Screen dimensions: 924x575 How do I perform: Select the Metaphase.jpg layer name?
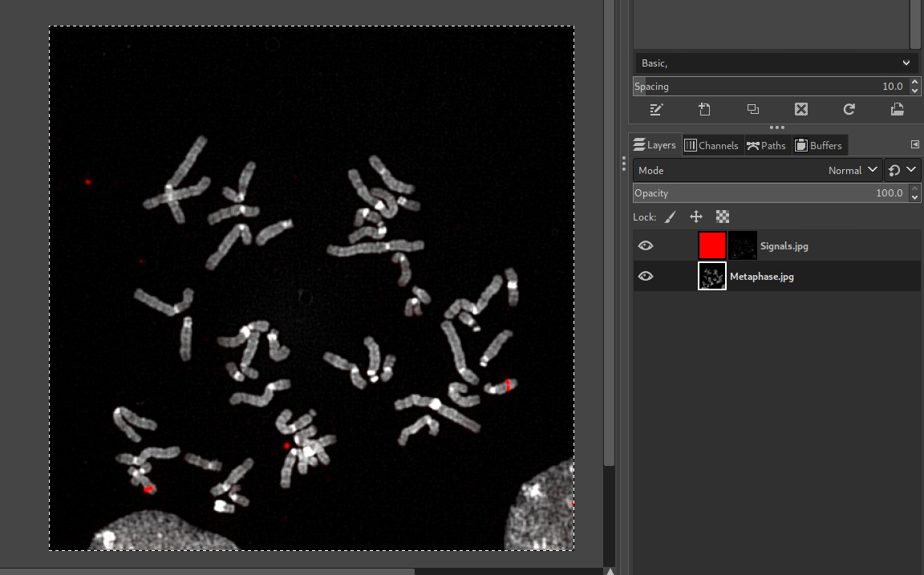(x=761, y=277)
